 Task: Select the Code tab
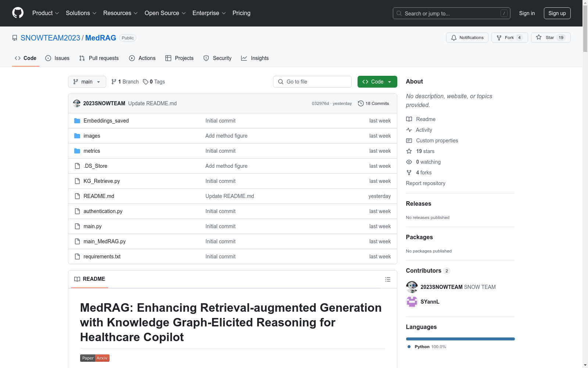(x=26, y=58)
